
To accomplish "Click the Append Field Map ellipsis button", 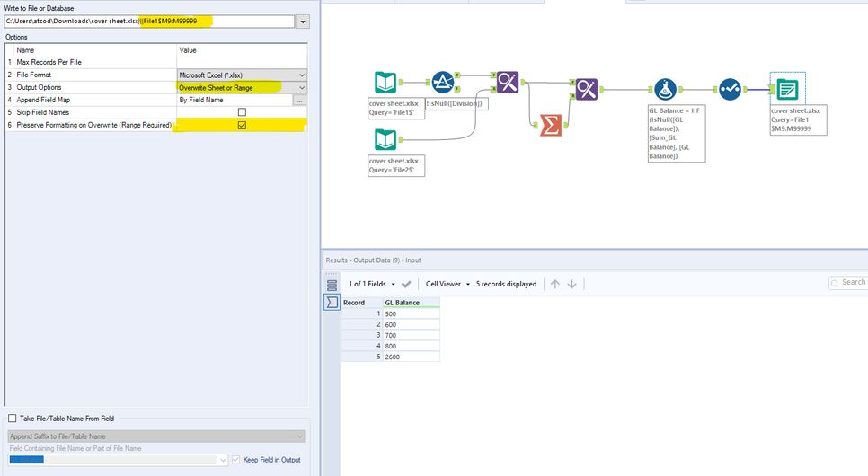I will 299,101.
